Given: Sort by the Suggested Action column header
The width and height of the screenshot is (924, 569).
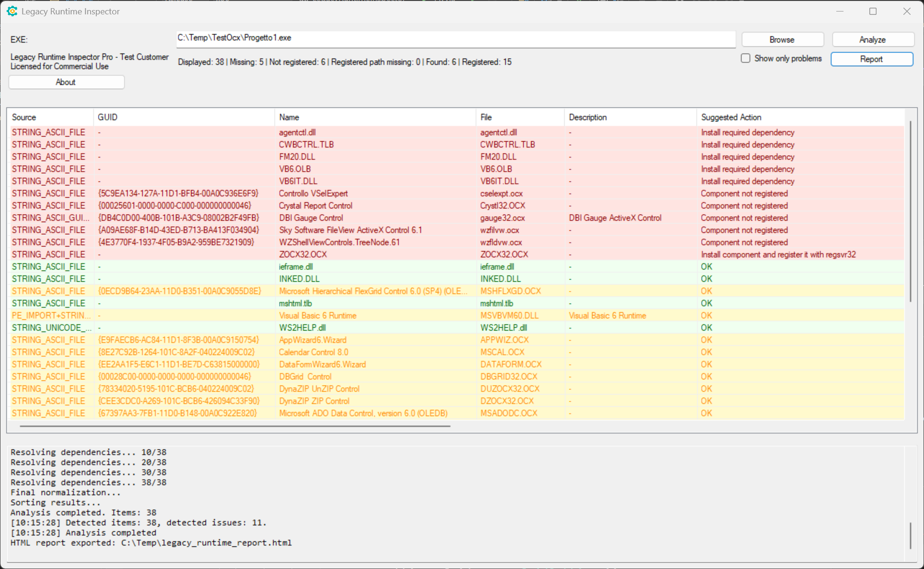Looking at the screenshot, I should tap(800, 117).
